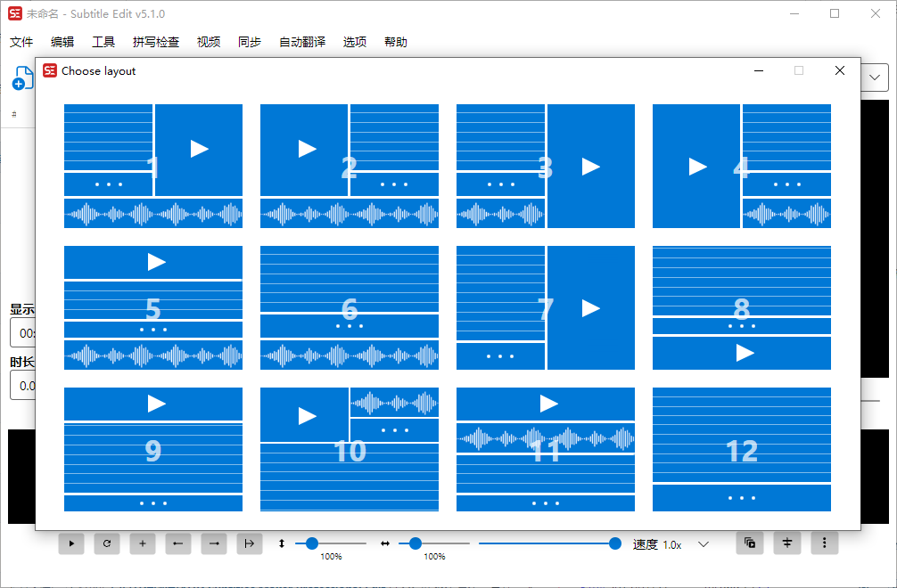Viewport: 897px width, 588px height.
Task: Open the 工具 menu
Action: point(103,42)
